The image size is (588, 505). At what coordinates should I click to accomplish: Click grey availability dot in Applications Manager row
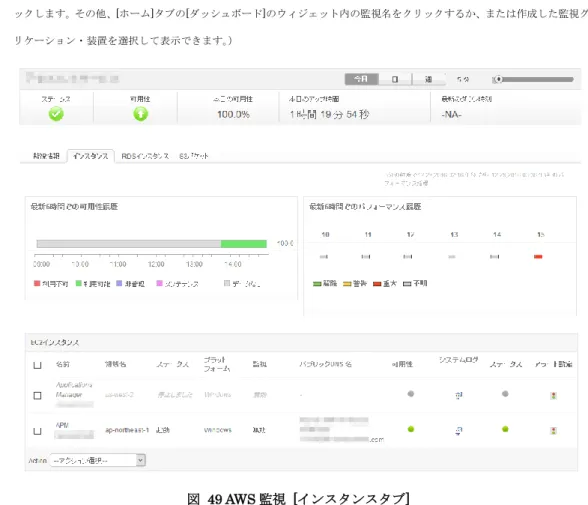(411, 394)
